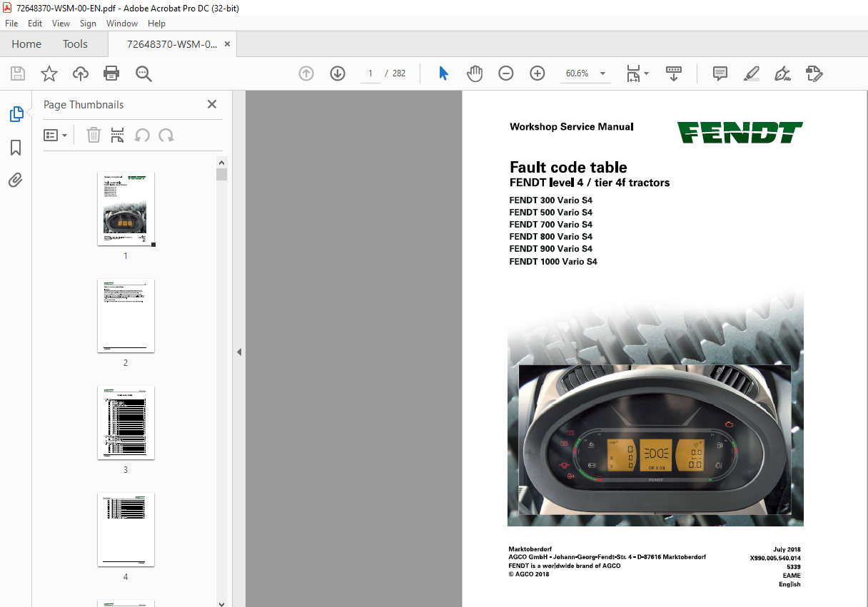The image size is (868, 607).
Task: Open the fit page width tool
Action: (x=637, y=73)
